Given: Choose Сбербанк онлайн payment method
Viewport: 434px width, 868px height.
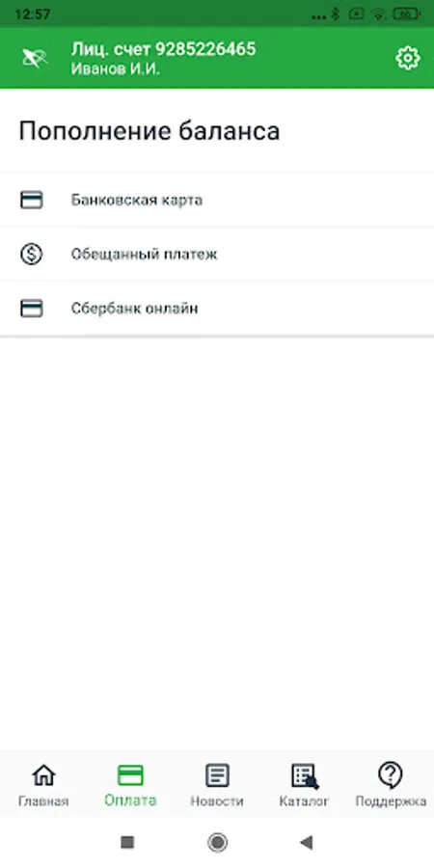Looking at the screenshot, I should (217, 309).
